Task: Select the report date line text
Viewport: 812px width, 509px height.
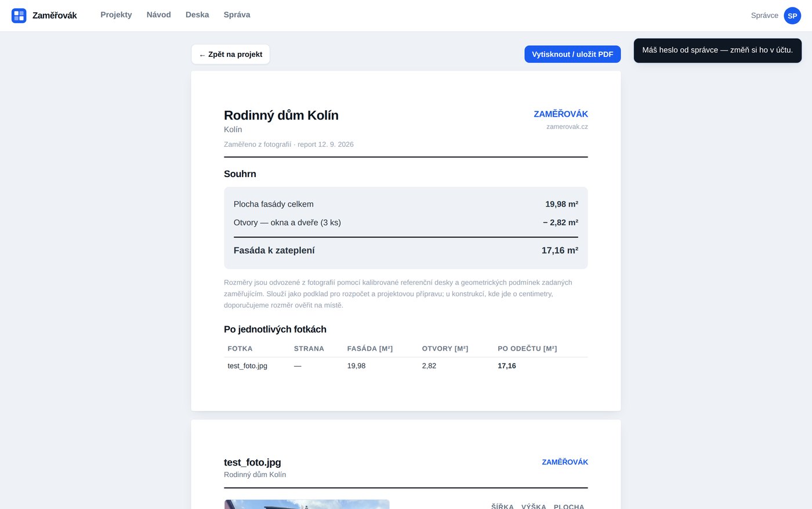Action: [x=289, y=145]
